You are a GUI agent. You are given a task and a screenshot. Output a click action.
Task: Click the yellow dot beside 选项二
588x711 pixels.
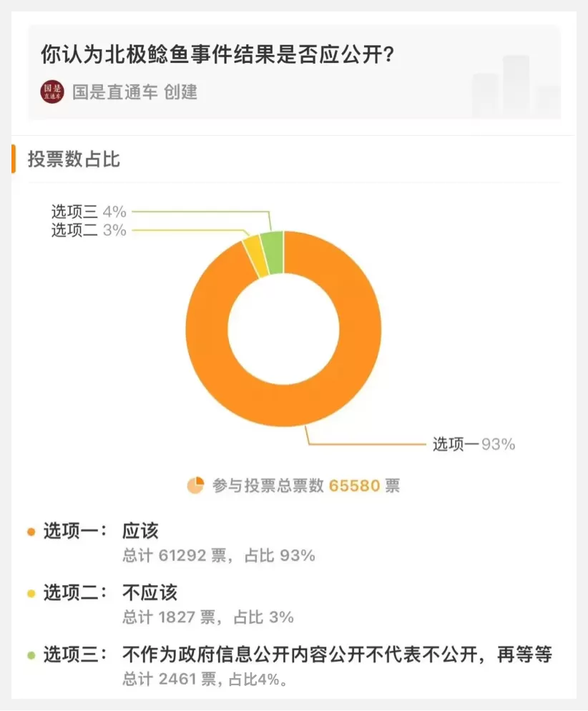[x=31, y=594]
